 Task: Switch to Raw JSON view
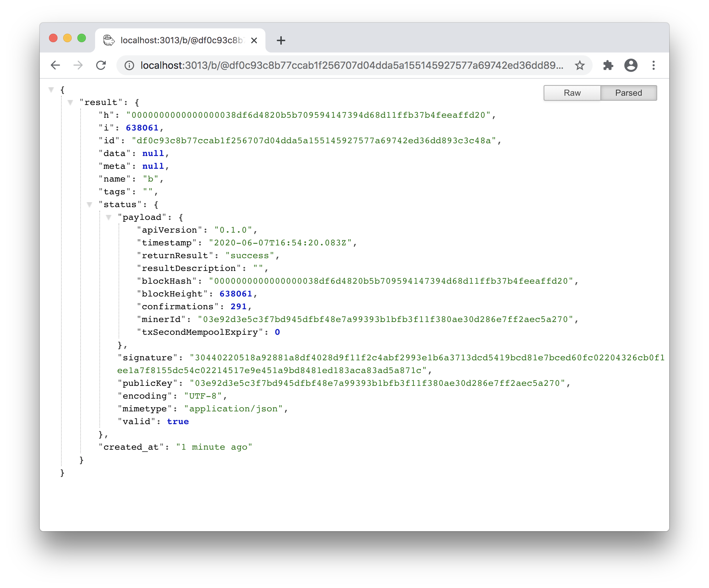tap(572, 93)
